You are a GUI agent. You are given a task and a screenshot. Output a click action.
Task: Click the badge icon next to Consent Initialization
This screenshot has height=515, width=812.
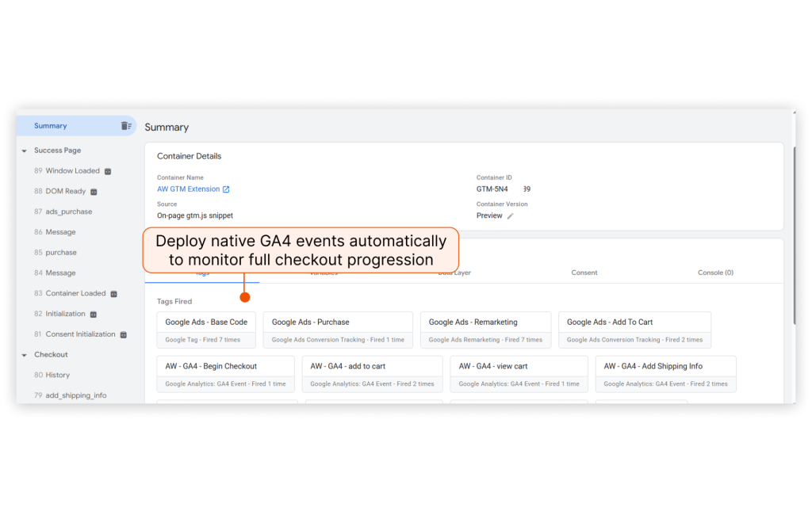(x=123, y=335)
